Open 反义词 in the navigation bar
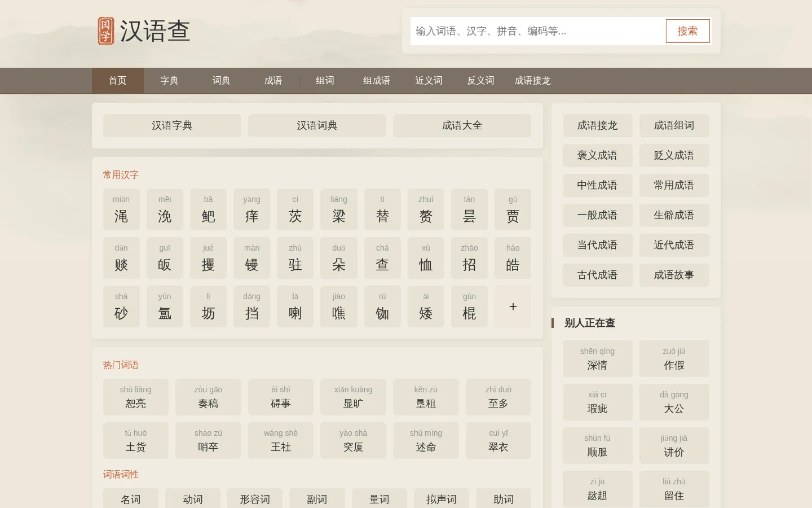This screenshot has height=508, width=812. [480, 81]
